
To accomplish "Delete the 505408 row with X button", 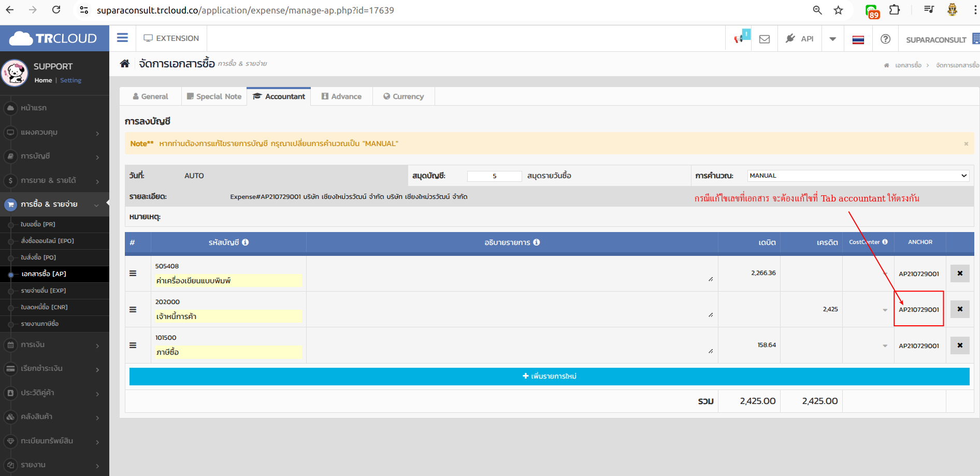I will point(960,273).
